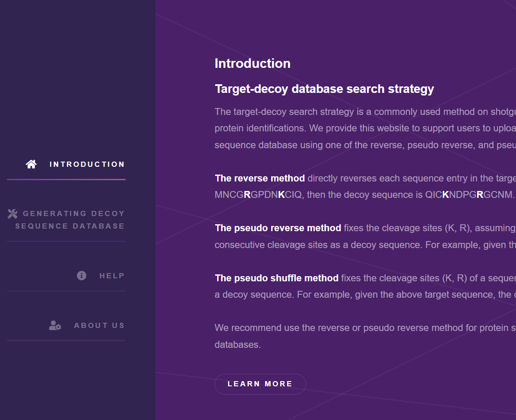Screen dimensions: 516x420
Task: Click the pink underline below the Introduction menu item
Action: [66, 179]
